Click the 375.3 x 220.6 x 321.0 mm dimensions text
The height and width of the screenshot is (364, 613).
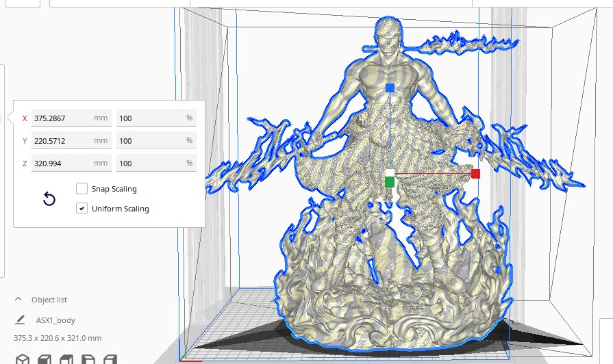pos(58,338)
